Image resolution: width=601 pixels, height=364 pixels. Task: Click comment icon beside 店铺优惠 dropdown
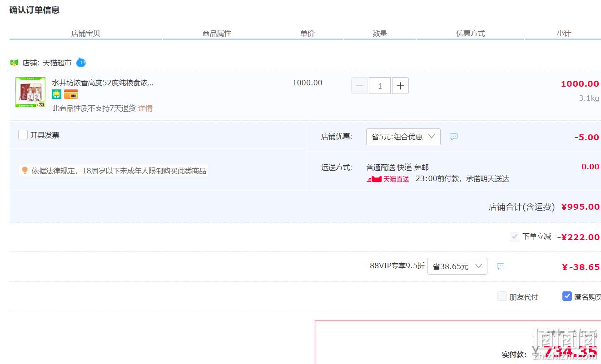[453, 137]
